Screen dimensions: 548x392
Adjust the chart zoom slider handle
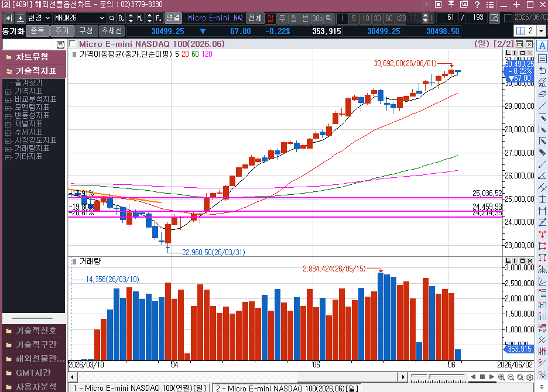(x=430, y=376)
